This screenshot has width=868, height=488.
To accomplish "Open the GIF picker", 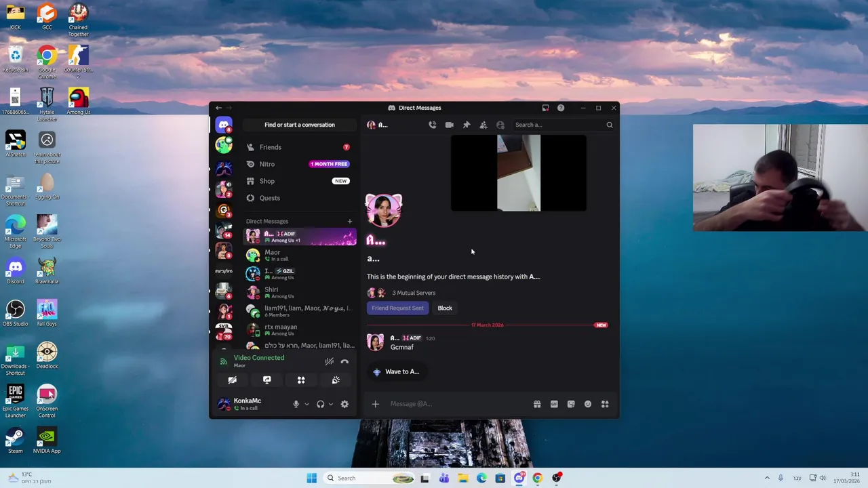I will pyautogui.click(x=554, y=404).
